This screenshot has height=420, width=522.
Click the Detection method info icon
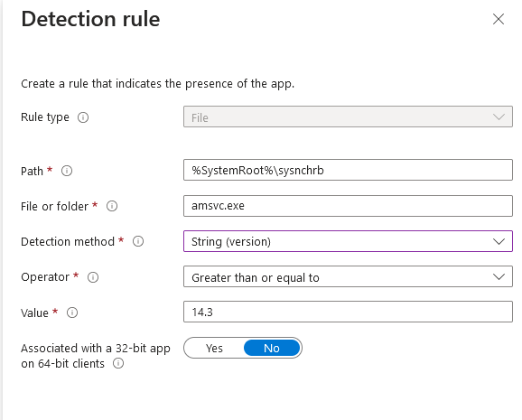pyautogui.click(x=138, y=241)
